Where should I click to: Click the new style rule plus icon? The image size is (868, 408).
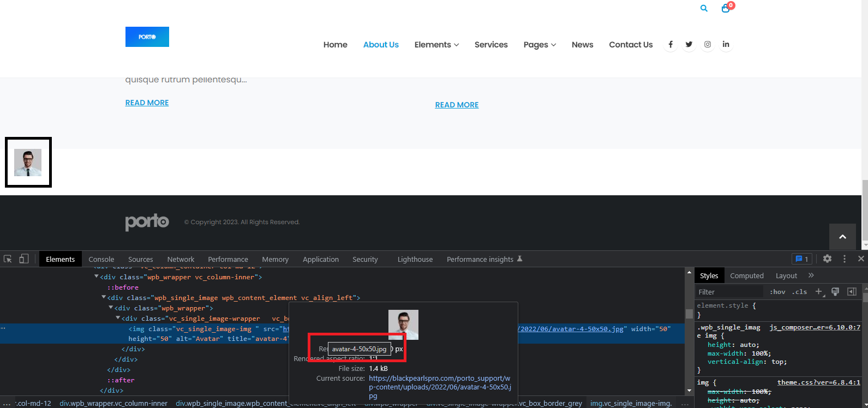[x=818, y=292]
